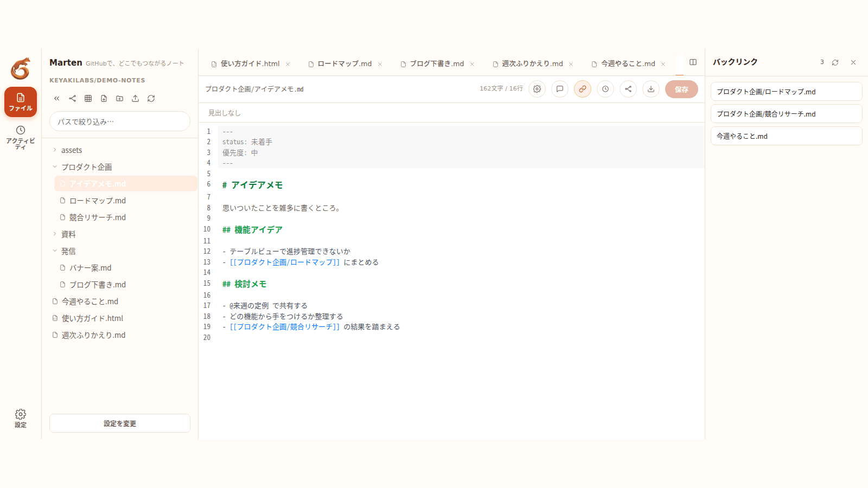
Task: Click the upload icon in sidebar toolbar
Action: tap(135, 98)
